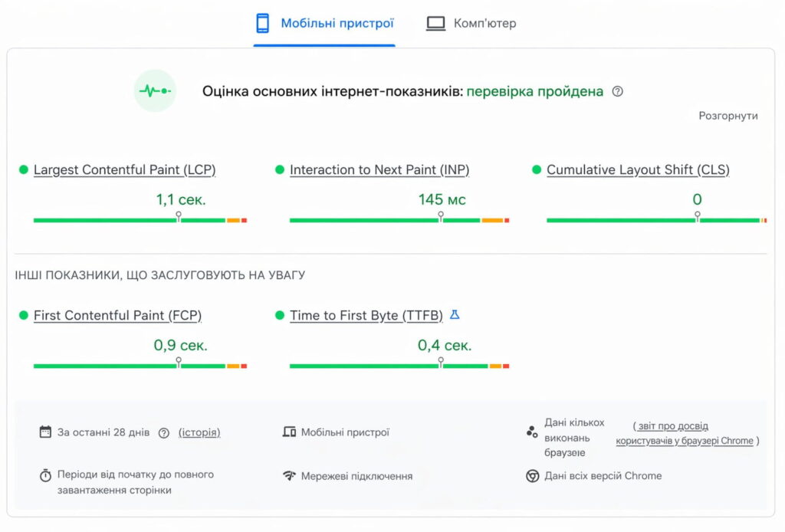Click the TTFB experimental flask icon

[455, 315]
